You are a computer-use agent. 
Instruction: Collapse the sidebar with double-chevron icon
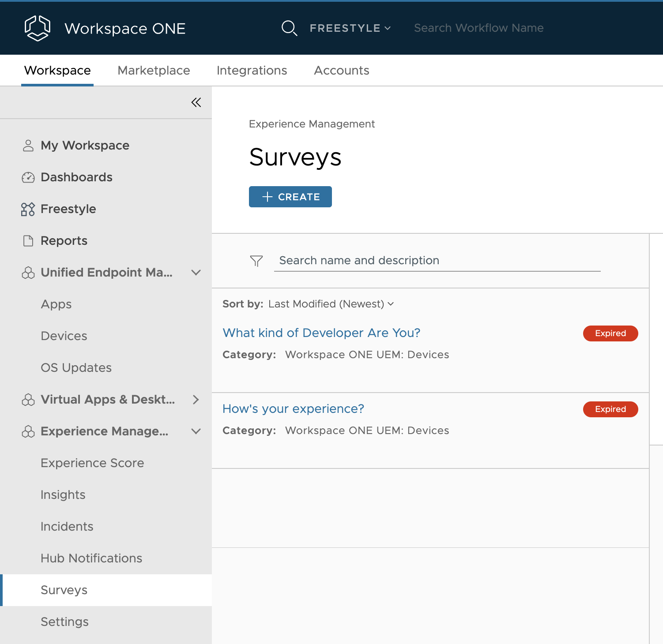click(x=196, y=102)
